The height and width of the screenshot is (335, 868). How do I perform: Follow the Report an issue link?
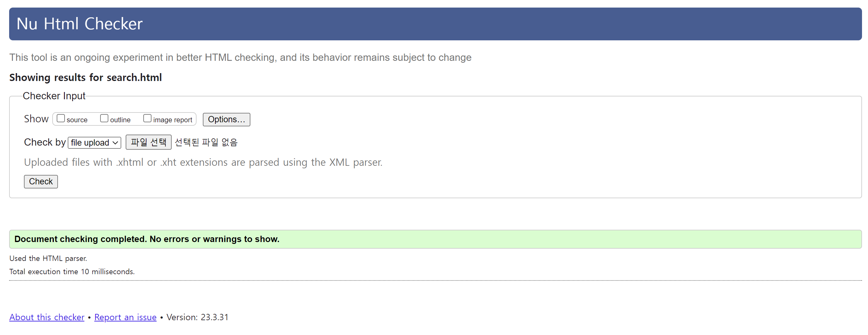125,317
